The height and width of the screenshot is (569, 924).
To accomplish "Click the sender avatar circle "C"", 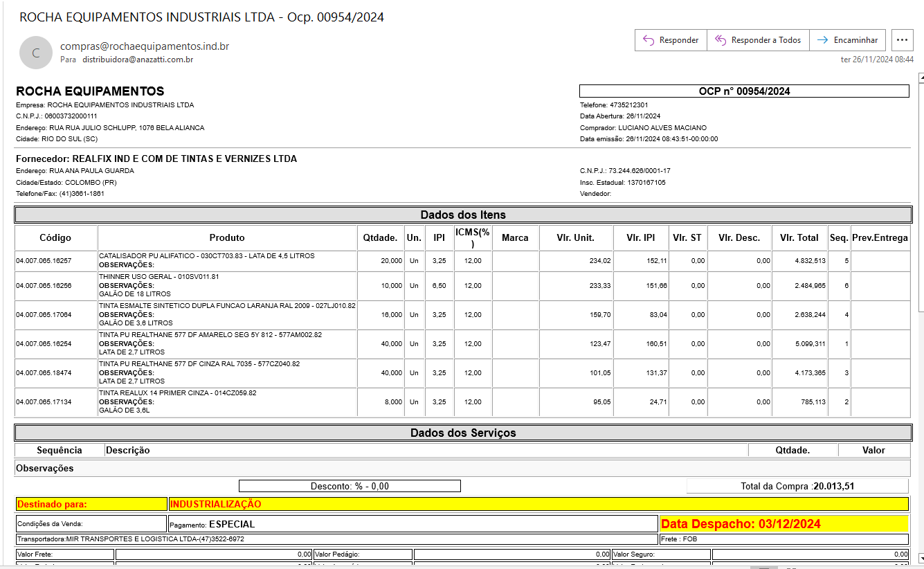I will [36, 53].
